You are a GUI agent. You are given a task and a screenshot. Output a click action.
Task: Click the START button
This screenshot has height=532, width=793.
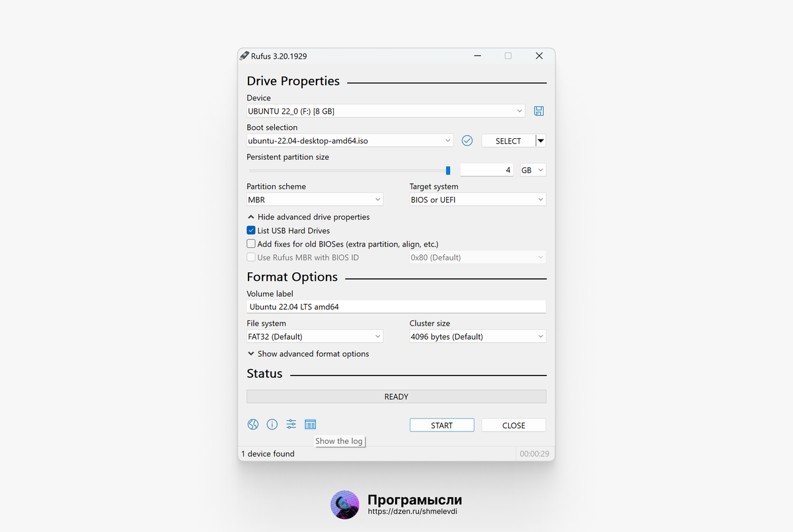tap(441, 425)
